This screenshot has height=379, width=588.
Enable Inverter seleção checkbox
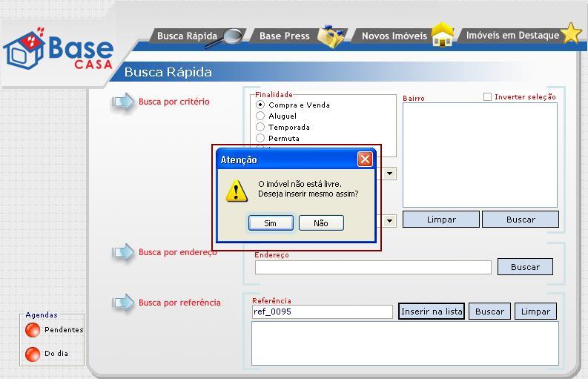click(487, 97)
